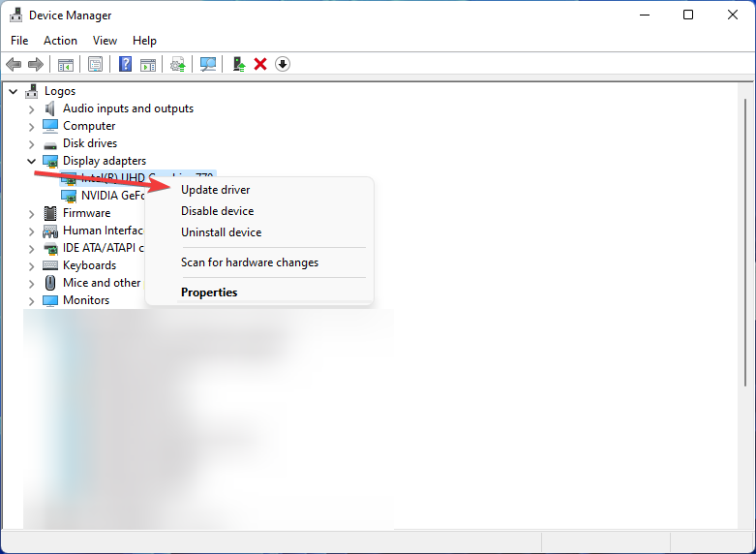This screenshot has height=554, width=756.
Task: Click the Back arrow toolbar icon
Action: pyautogui.click(x=14, y=64)
